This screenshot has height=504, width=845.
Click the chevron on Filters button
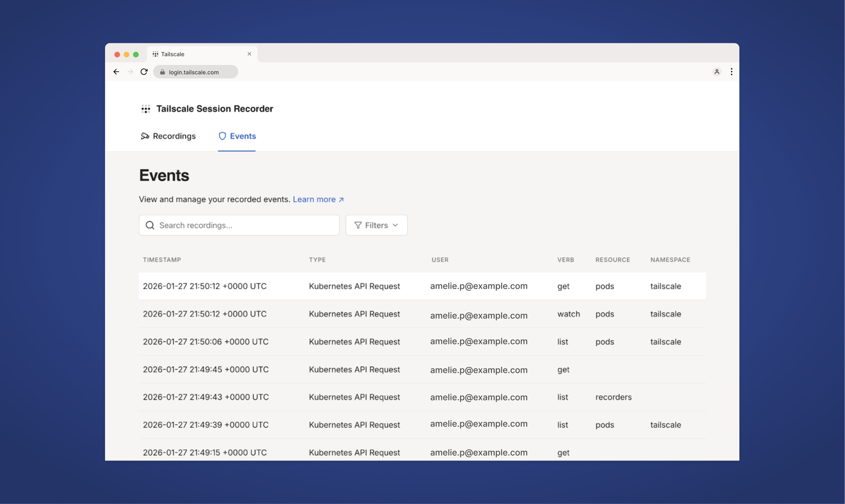coord(395,225)
